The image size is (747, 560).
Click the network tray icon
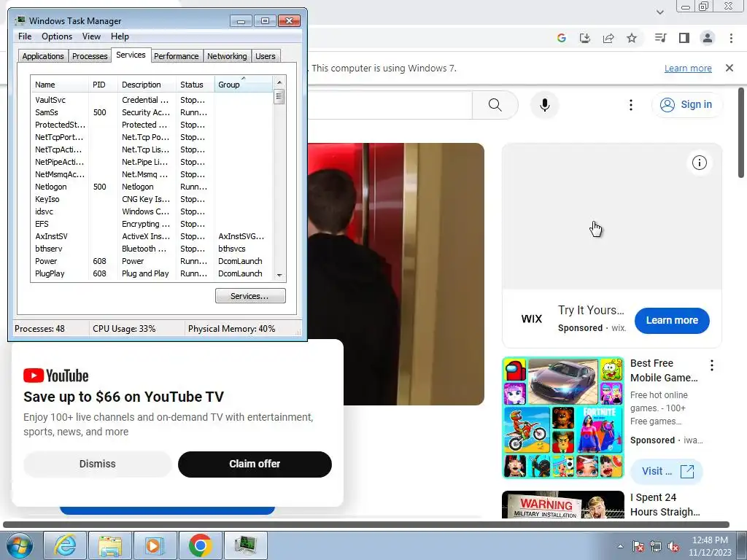click(656, 546)
